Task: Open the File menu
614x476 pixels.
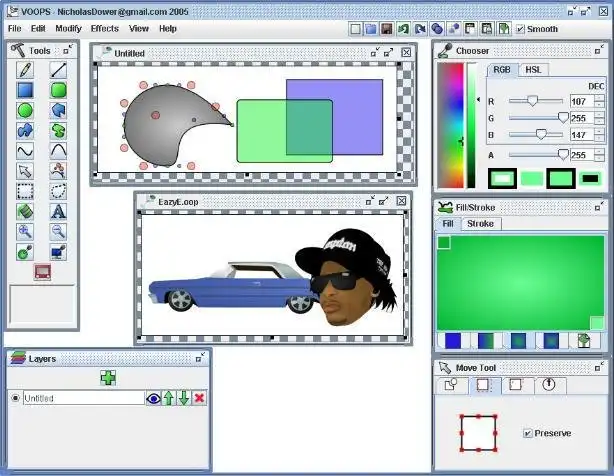Action: pos(14,29)
